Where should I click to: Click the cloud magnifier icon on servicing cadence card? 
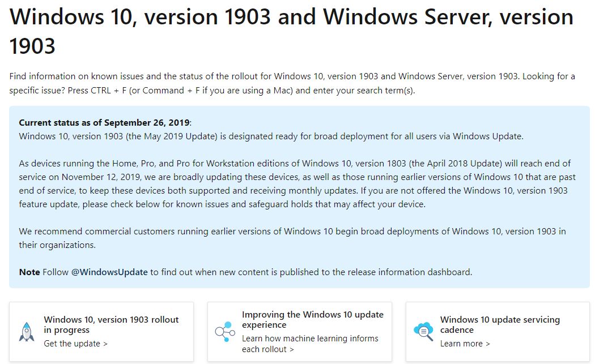point(423,332)
